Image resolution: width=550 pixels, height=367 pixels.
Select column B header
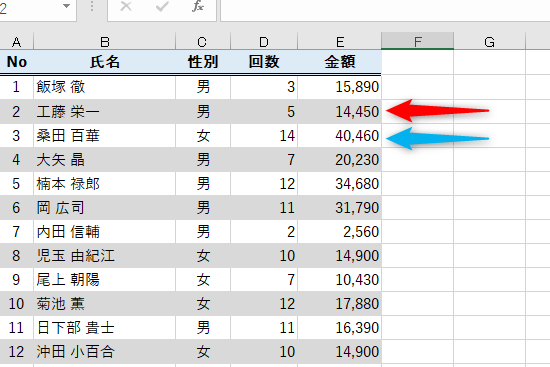(x=105, y=41)
